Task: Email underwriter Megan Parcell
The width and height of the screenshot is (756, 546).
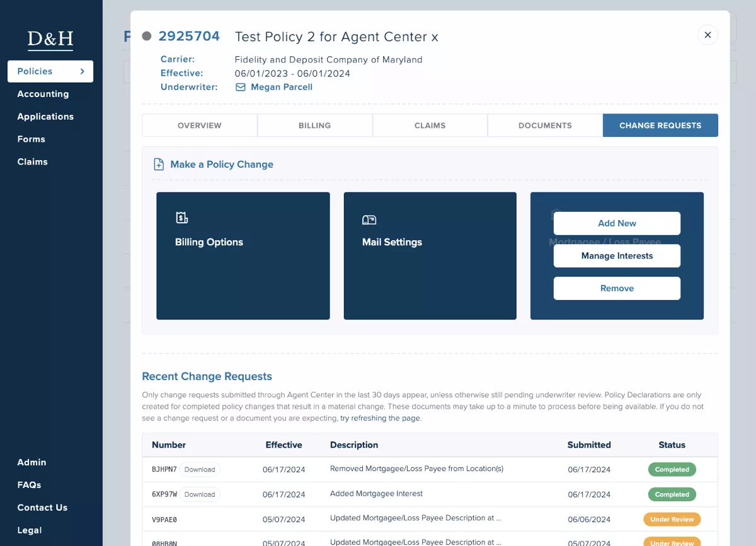Action: coord(281,87)
